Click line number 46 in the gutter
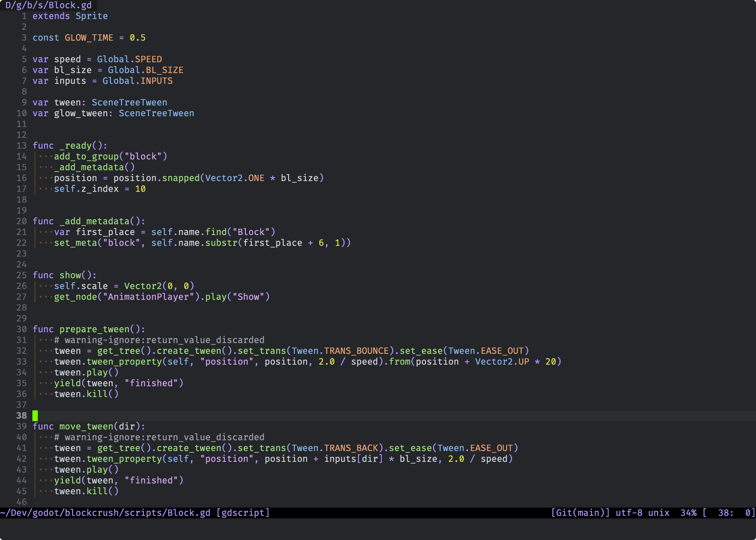This screenshot has height=540, width=756. (x=22, y=502)
